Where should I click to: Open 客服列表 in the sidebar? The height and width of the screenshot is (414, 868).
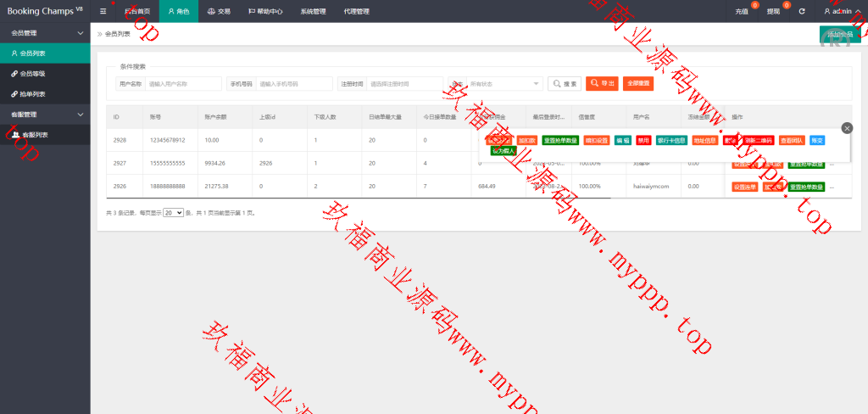[35, 135]
